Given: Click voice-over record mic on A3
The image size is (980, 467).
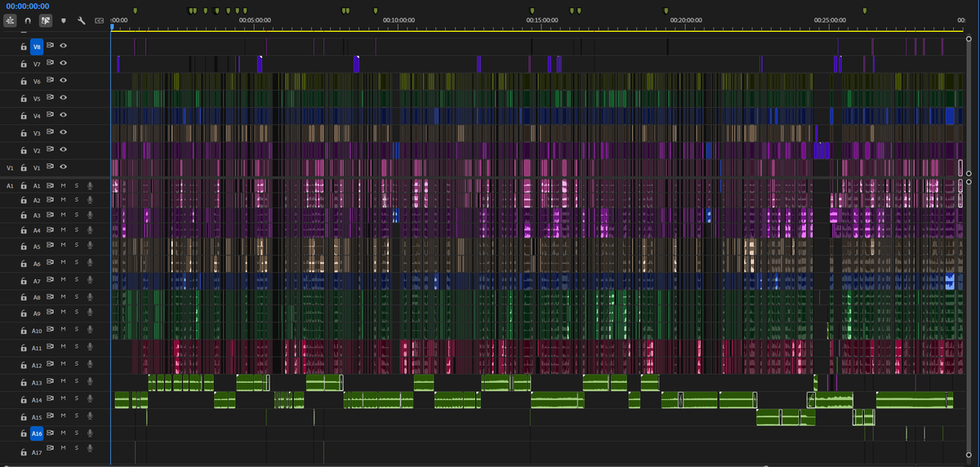Looking at the screenshot, I should click(x=90, y=215).
